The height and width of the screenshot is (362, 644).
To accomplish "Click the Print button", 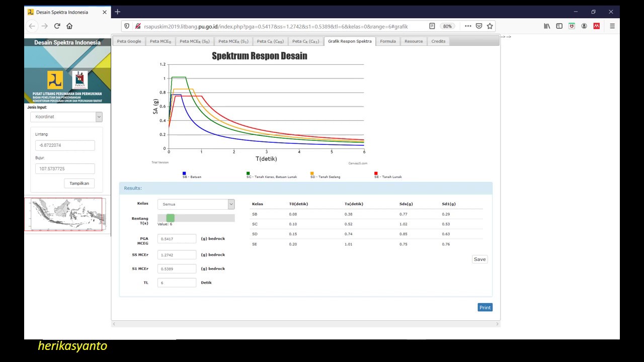I will tap(485, 307).
